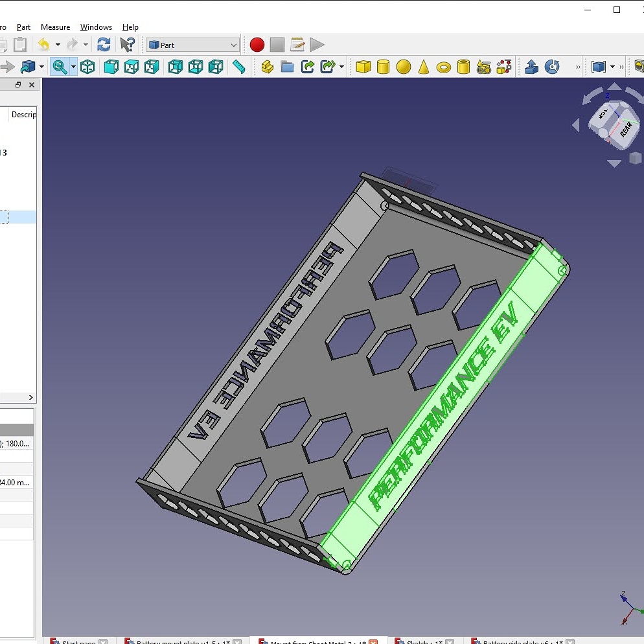Click the blue Revolve tool icon
This screenshot has width=644, height=644.
[552, 67]
